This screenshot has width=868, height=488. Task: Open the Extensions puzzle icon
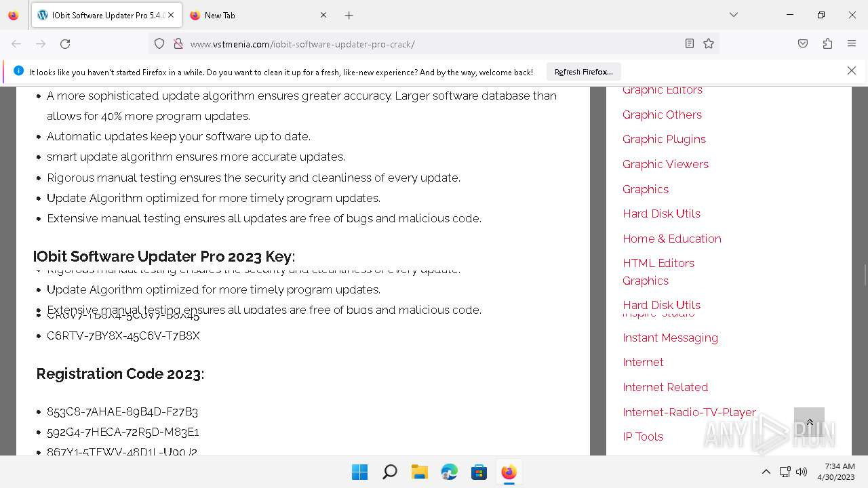[x=827, y=43]
